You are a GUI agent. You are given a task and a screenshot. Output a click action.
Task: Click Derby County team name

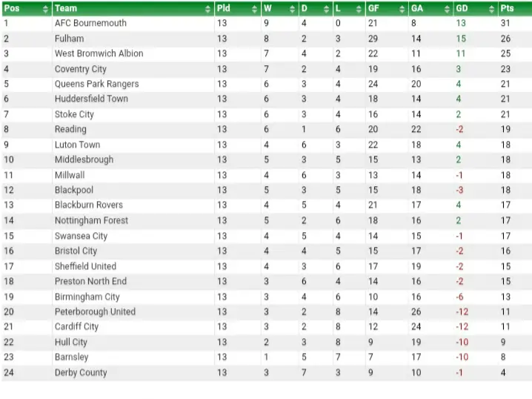pos(81,372)
